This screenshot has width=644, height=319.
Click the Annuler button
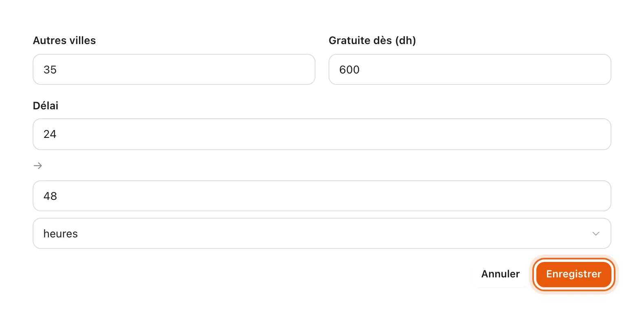(501, 274)
